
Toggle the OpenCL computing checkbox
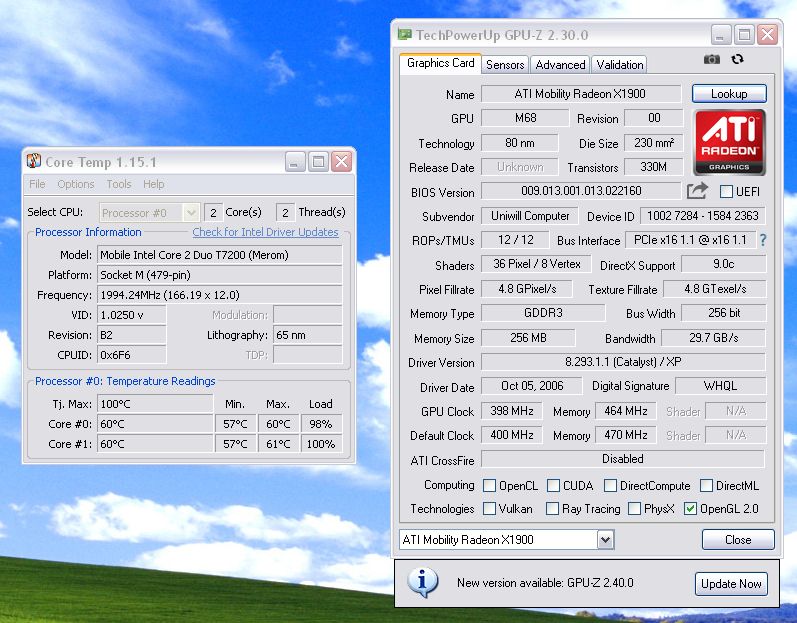tap(489, 486)
